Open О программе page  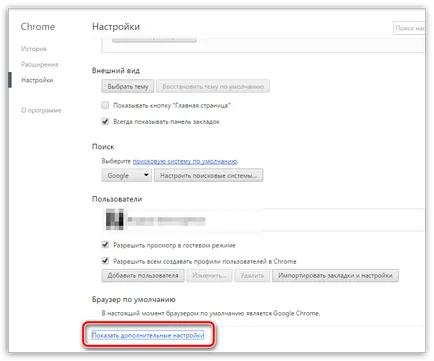[41, 110]
